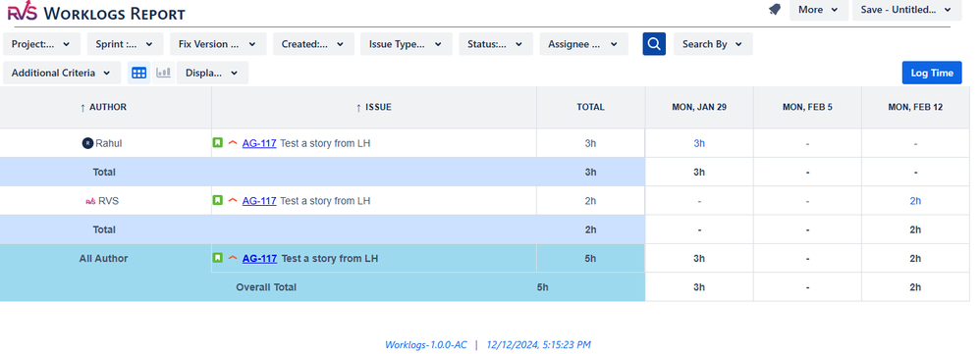
Task: Expand the Sprint filter dropdown
Action: click(x=125, y=44)
